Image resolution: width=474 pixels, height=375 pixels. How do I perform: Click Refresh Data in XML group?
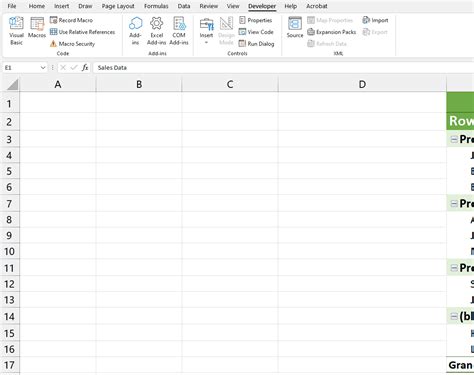click(x=327, y=44)
